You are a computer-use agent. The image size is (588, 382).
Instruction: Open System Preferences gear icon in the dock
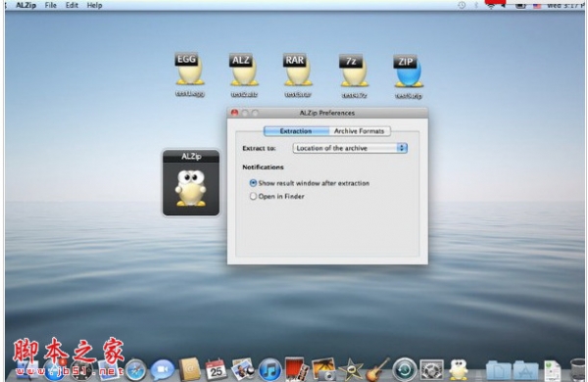[431, 370]
